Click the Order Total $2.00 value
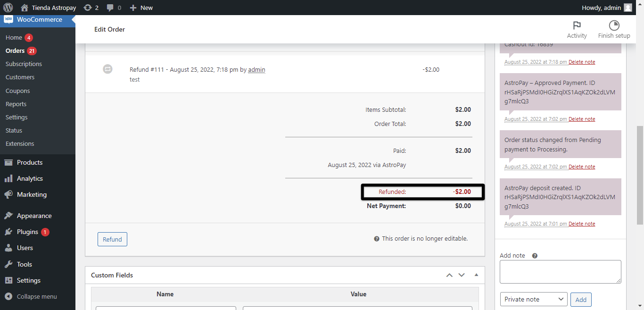Image resolution: width=644 pixels, height=310 pixels. [463, 124]
